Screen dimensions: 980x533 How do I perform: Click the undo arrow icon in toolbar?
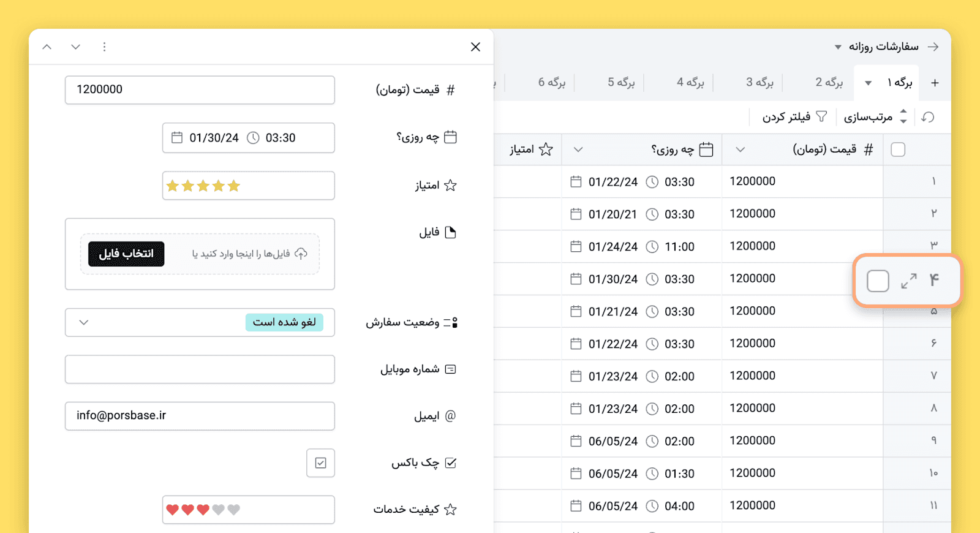[928, 117]
